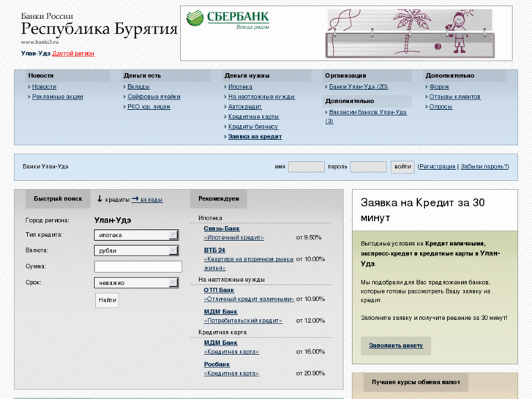Open Отзывы клиентов link
This screenshot has width=532, height=399.
pos(454,97)
